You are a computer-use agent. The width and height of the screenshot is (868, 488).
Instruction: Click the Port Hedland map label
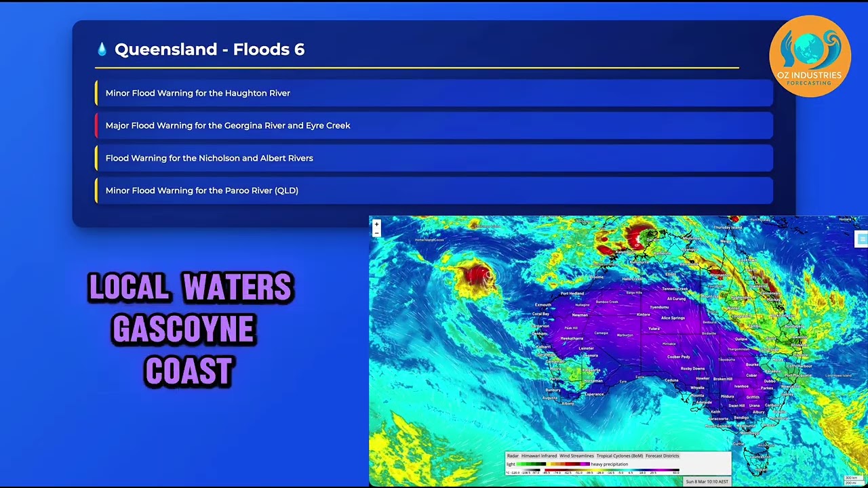(x=572, y=293)
